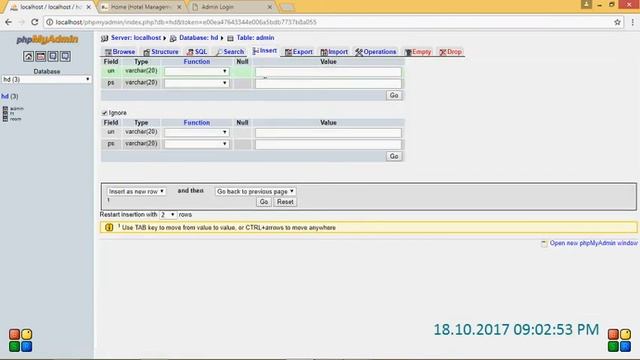
Task: Open a new browser tab
Action: pyautogui.click(x=287, y=7)
